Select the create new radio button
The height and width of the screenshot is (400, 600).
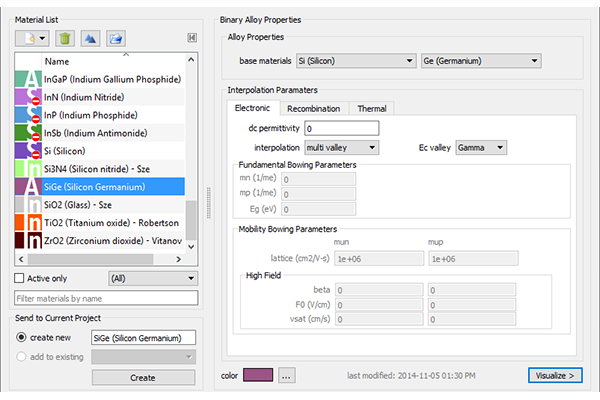point(21,337)
